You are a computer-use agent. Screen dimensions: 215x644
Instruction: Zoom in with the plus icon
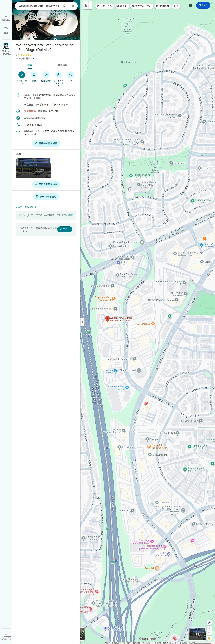(209, 628)
